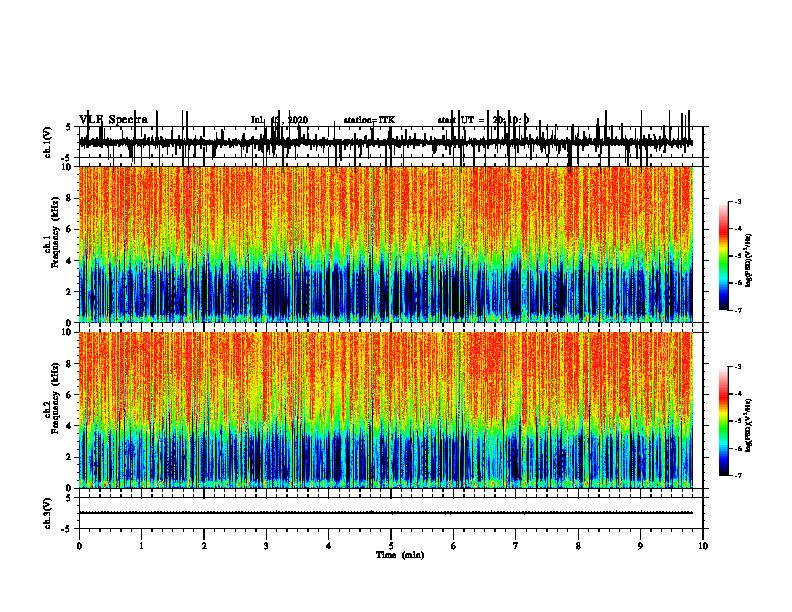Click the ch.2 color bar '-7' label
The width and height of the screenshot is (792, 612).
[737, 475]
